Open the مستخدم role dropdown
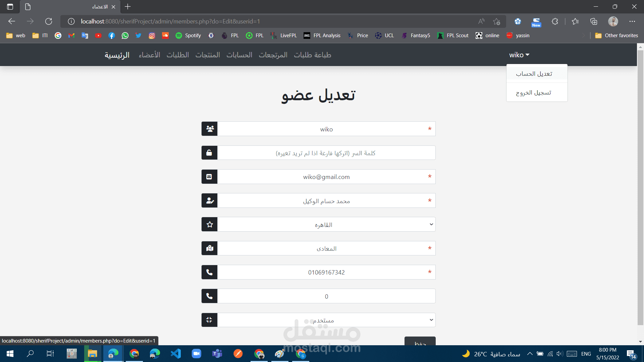This screenshot has height=362, width=644. (x=326, y=320)
